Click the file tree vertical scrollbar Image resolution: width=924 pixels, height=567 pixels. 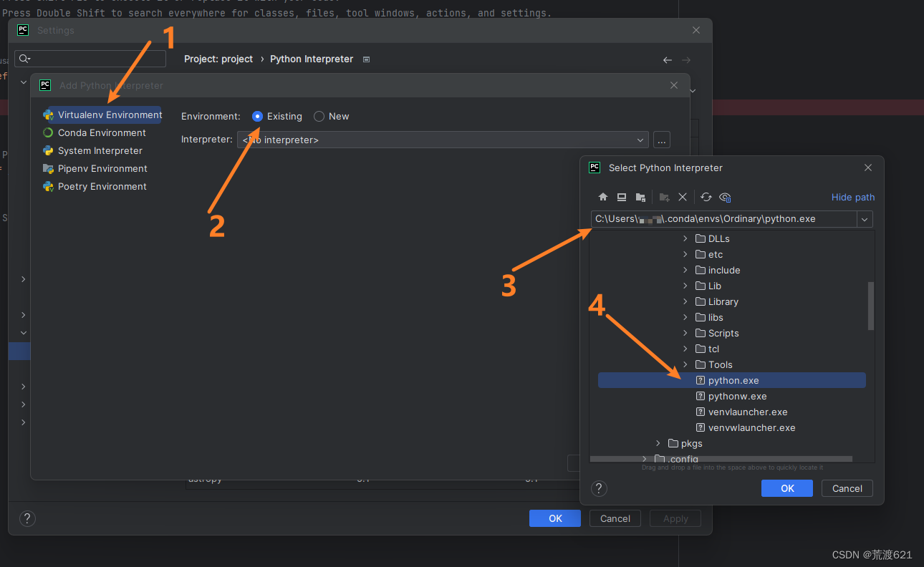pyautogui.click(x=871, y=306)
